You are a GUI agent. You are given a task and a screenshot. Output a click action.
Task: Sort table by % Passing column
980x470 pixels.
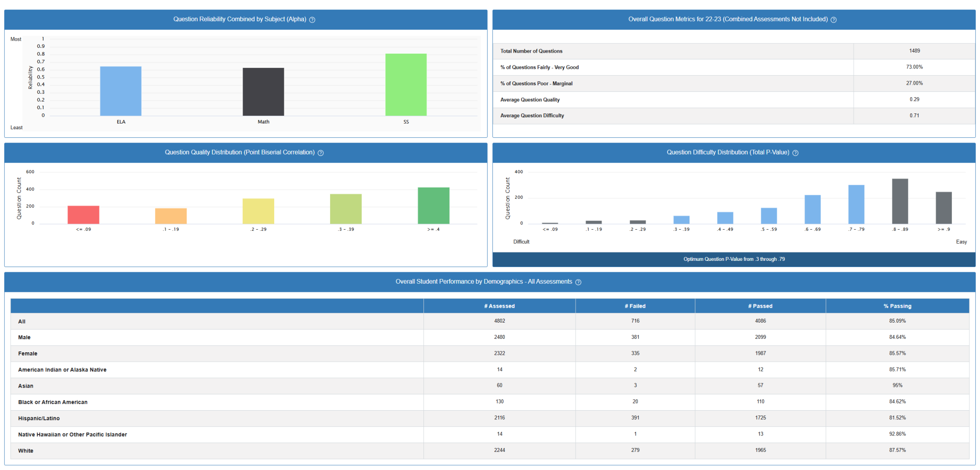click(897, 306)
